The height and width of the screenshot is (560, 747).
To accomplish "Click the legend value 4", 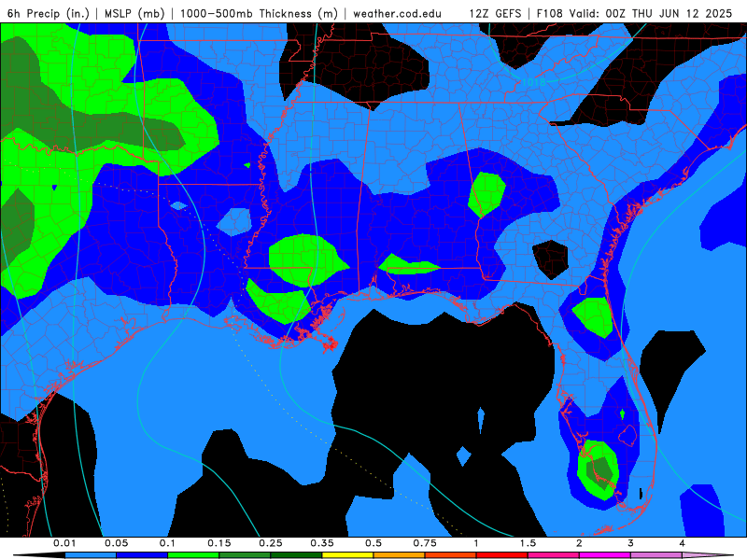I will (682, 543).
